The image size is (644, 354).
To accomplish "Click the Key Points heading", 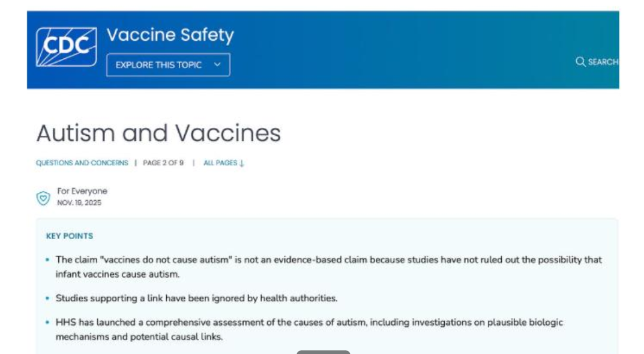I will [x=70, y=236].
